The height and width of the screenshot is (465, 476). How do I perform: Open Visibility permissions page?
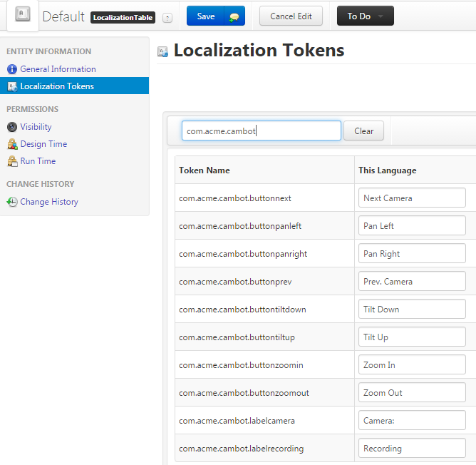click(36, 127)
